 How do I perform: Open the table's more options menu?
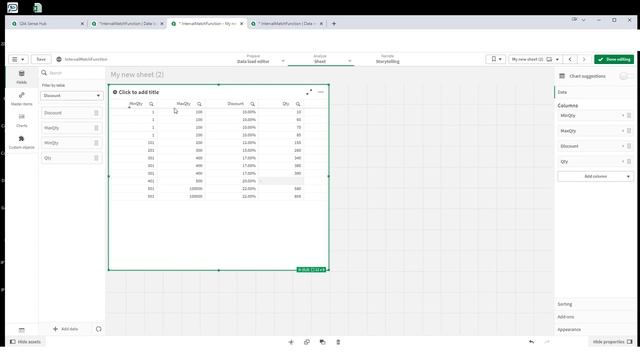[321, 92]
